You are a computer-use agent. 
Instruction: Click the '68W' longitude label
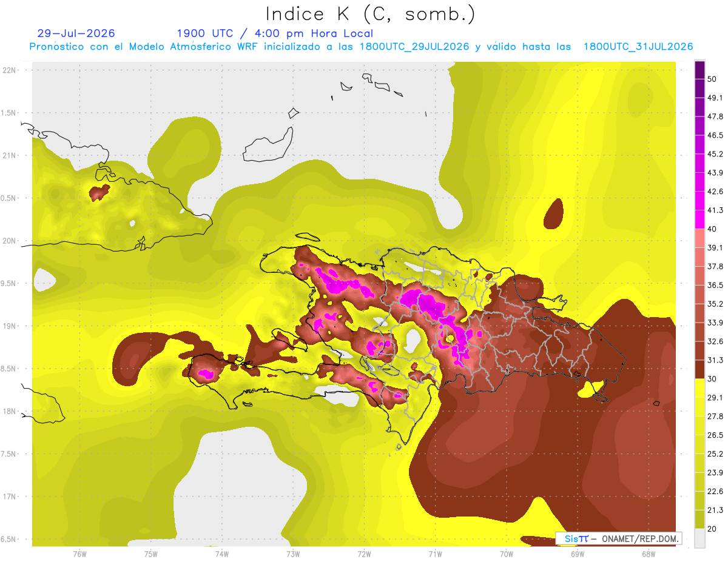click(649, 554)
